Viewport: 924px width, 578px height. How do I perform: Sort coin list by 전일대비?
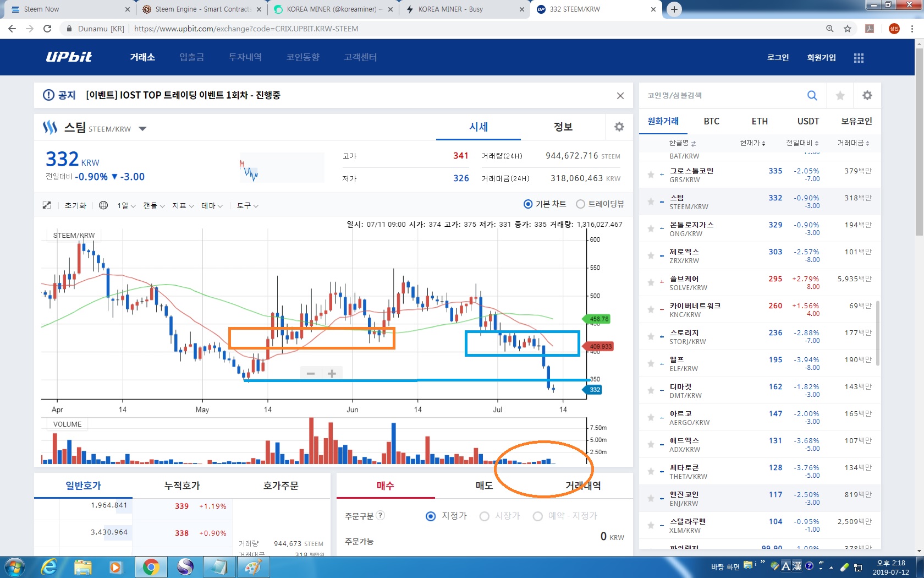point(802,143)
